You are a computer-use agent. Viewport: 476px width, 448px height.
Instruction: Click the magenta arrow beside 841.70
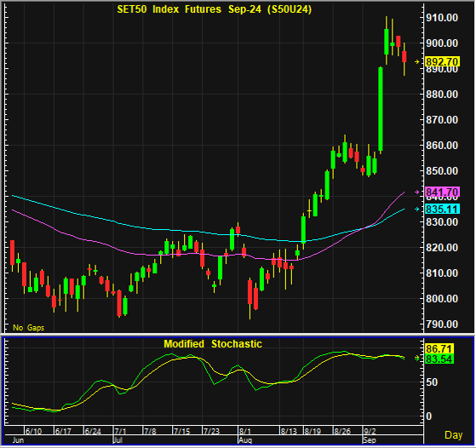(x=417, y=192)
